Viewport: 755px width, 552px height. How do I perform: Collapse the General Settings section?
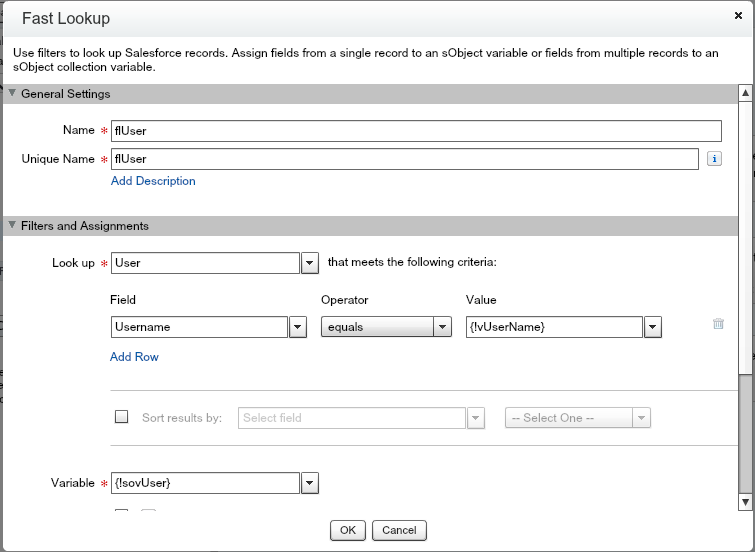[x=12, y=94]
